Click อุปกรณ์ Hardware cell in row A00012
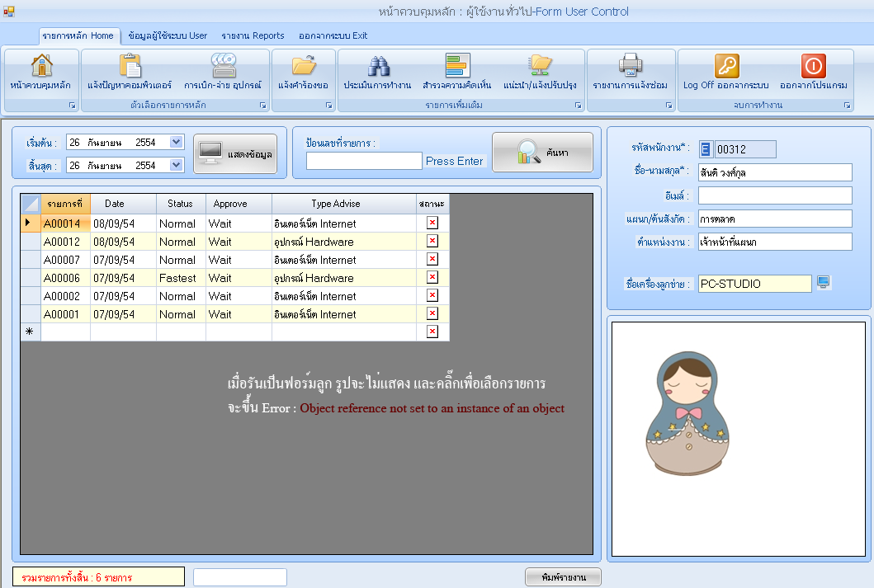The height and width of the screenshot is (588, 874). click(x=344, y=242)
